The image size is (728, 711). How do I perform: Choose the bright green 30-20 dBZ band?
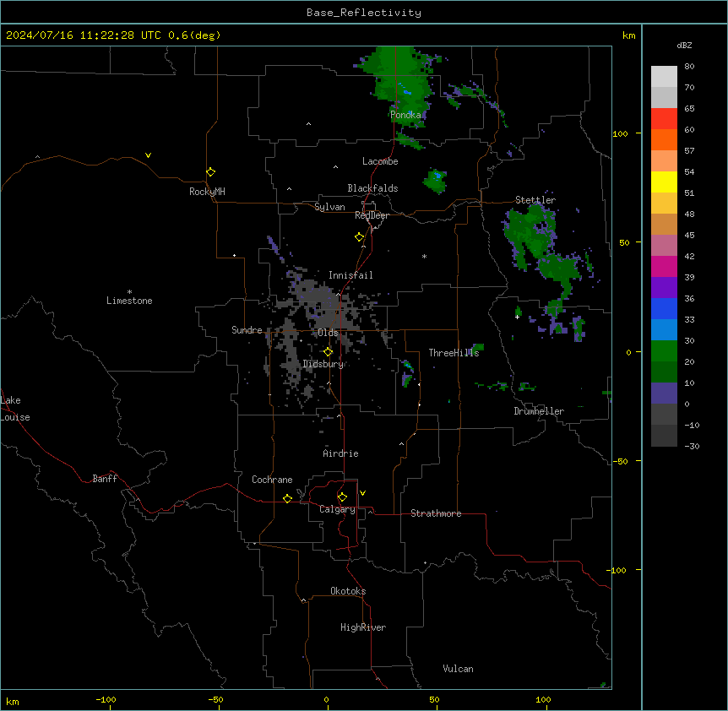point(664,351)
